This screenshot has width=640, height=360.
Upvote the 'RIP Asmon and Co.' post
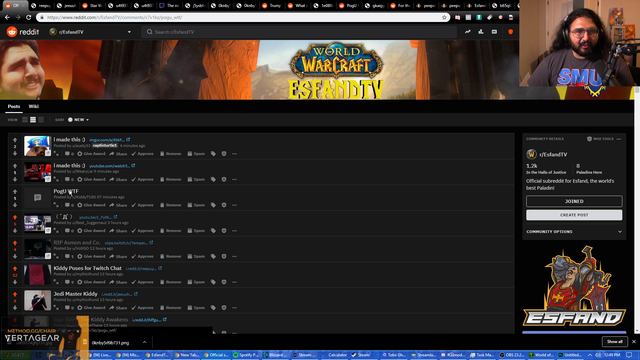15,243
